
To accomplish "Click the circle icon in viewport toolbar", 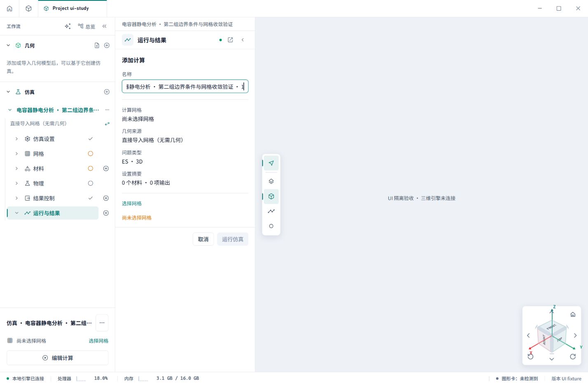I will pos(271,226).
